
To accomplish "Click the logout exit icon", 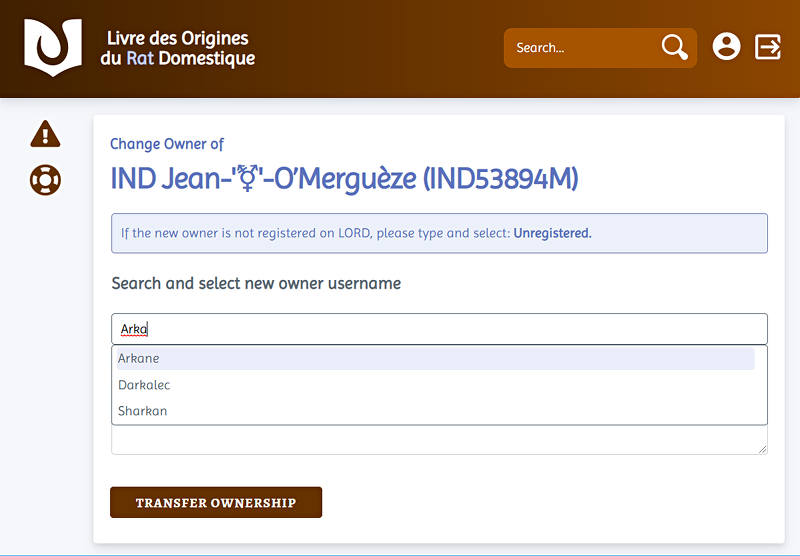I will tap(767, 46).
